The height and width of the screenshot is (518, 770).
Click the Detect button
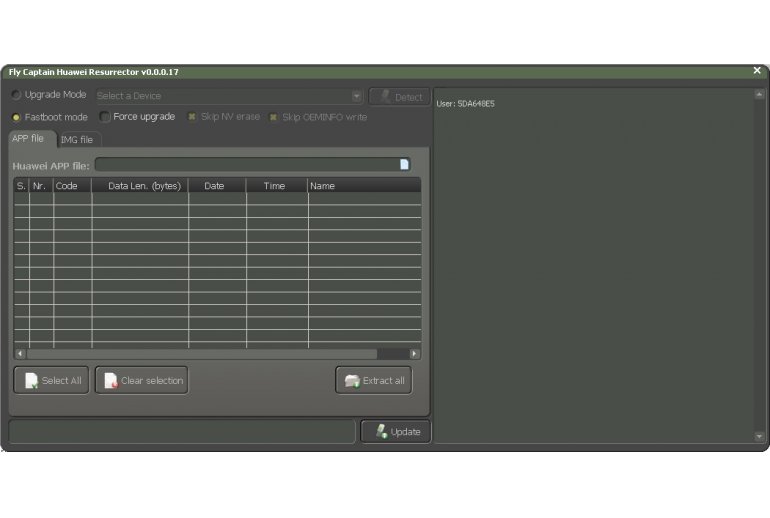tap(400, 97)
